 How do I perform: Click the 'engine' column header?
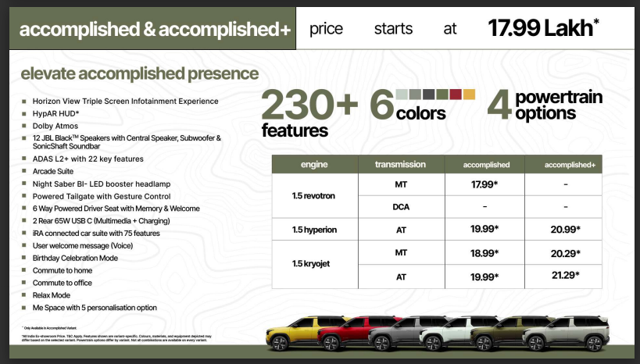click(x=314, y=165)
